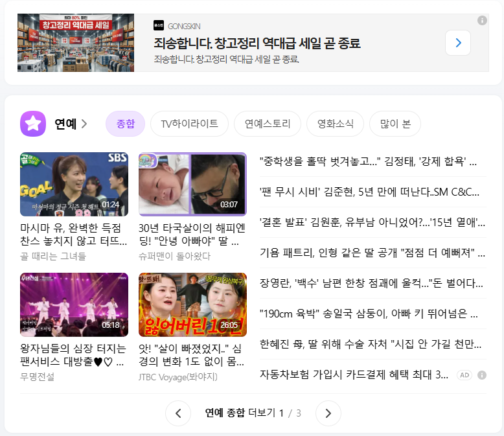Click the 슈퍼맨이 돌아왔다 program name
This screenshot has width=504, height=436.
[174, 257]
